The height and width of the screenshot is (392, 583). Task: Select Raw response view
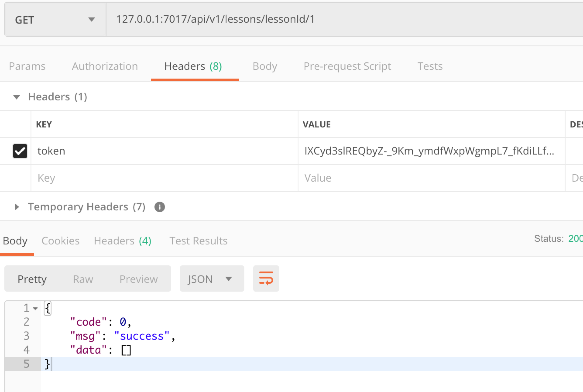83,279
